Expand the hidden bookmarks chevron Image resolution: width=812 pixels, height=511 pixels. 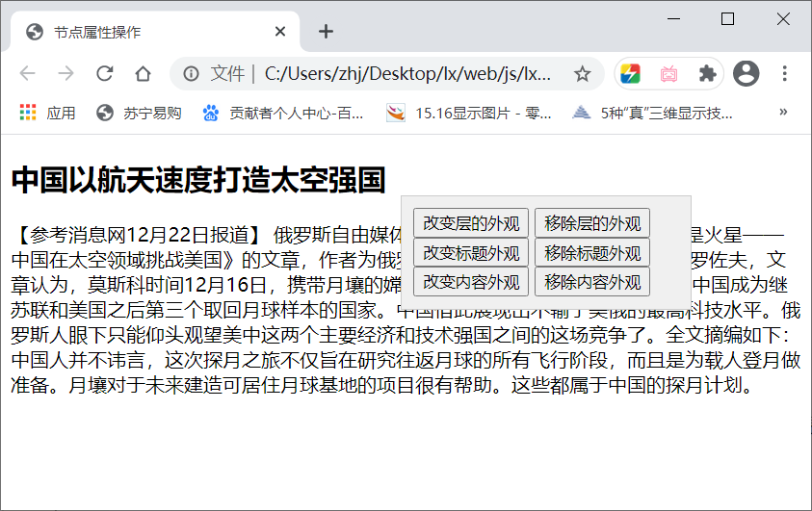(x=783, y=112)
